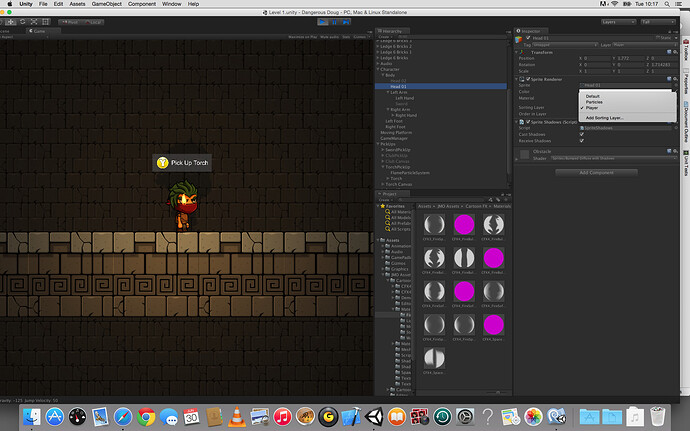Open the Gizmos dropdown in Game view
The image size is (690, 431).
[x=361, y=37]
